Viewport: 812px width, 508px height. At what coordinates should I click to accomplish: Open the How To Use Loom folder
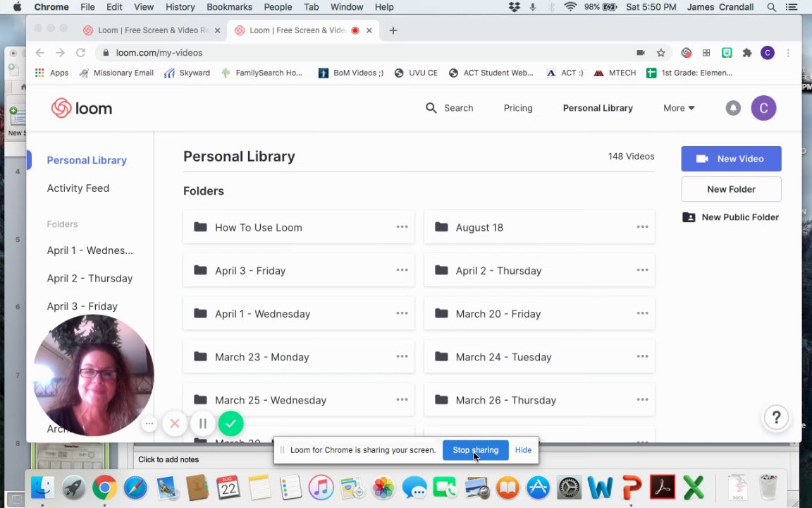click(x=299, y=227)
